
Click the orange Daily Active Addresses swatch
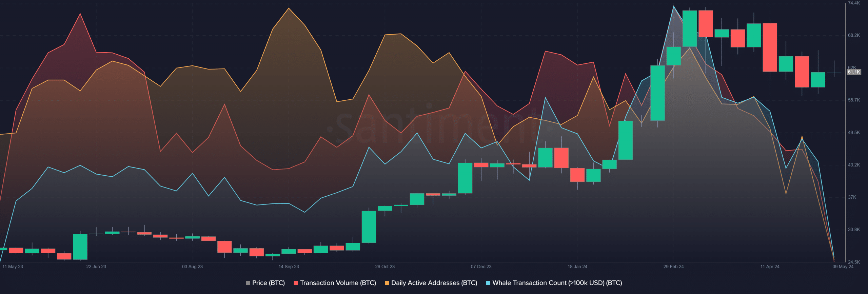(x=387, y=283)
